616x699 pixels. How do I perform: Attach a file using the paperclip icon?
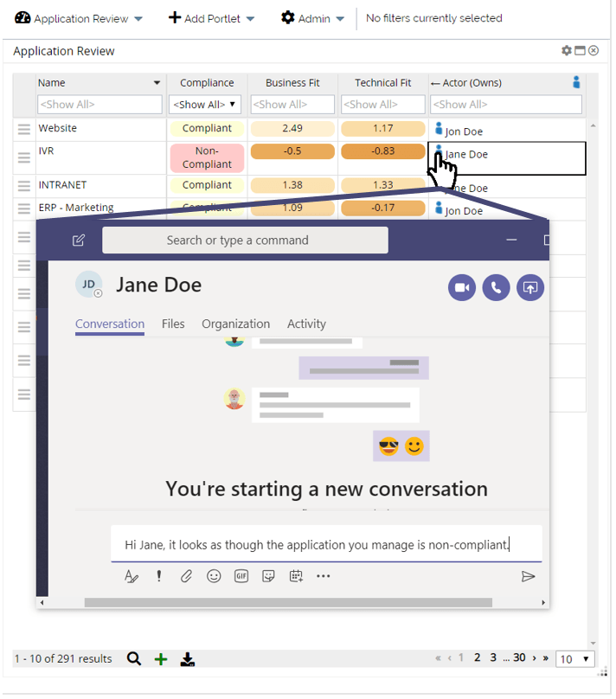tap(186, 576)
